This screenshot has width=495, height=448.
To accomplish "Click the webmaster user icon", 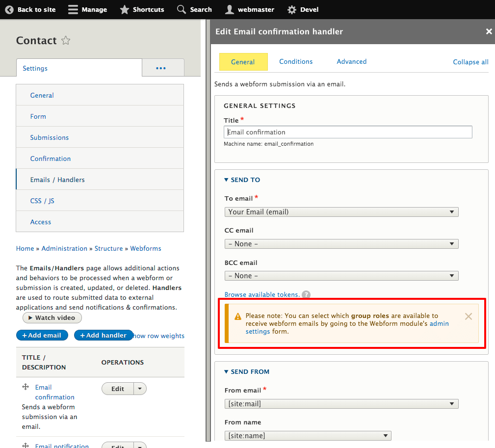I will click(230, 9).
